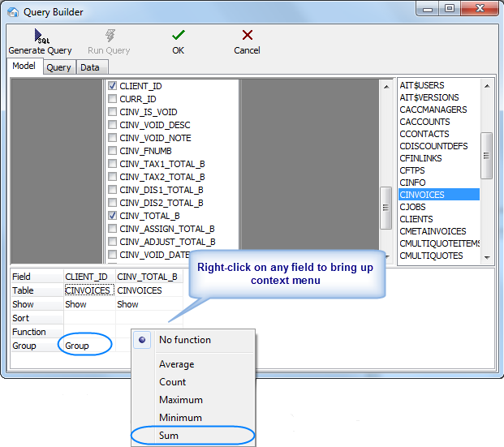The width and height of the screenshot is (504, 447).
Task: Choose Count in the function menu
Action: (x=193, y=382)
